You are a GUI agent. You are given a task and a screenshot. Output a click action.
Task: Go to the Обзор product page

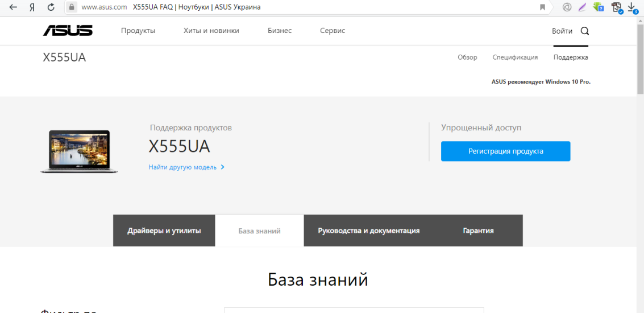(467, 57)
